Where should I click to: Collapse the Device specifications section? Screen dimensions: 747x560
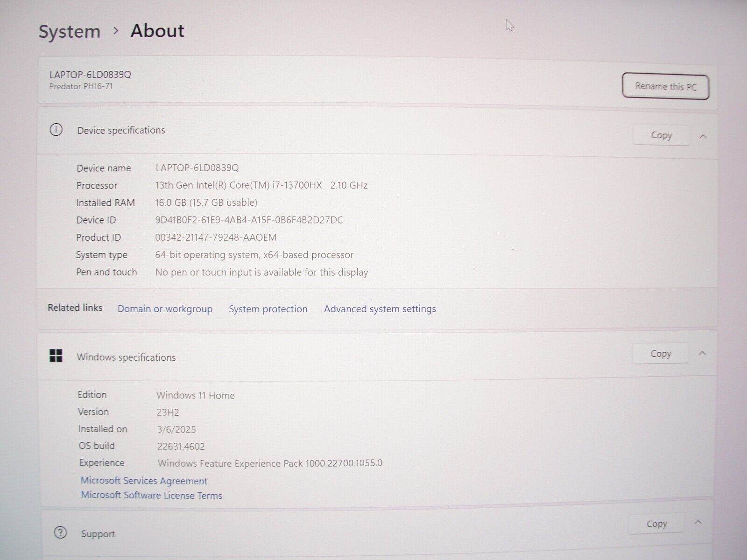click(703, 136)
